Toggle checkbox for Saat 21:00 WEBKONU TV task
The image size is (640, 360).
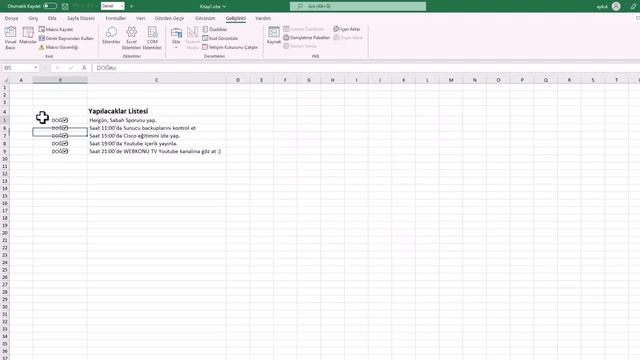[65, 151]
